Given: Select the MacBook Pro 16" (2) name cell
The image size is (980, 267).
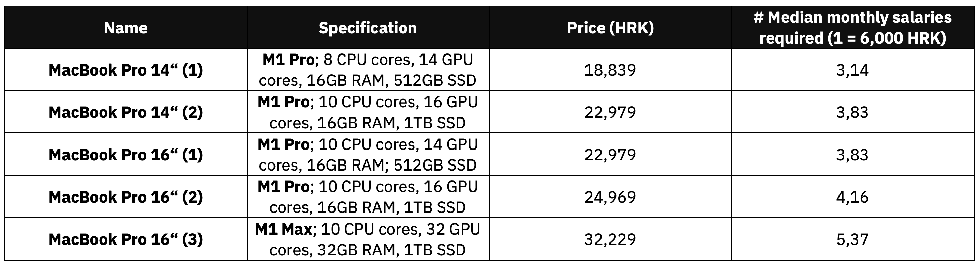Looking at the screenshot, I should (125, 197).
